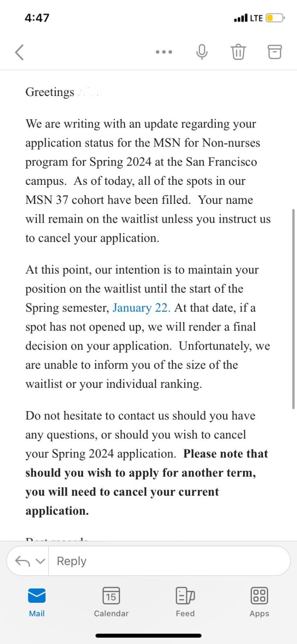The height and width of the screenshot is (644, 297).
Task: Archive the email with archive icon
Action: point(275,52)
